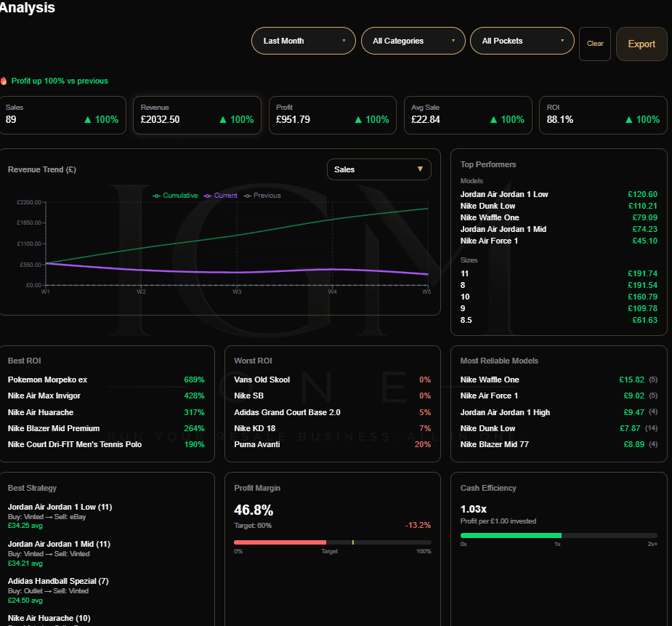The height and width of the screenshot is (626, 672).
Task: Select Pokemon Morpeko ex in Best ROI
Action: tap(106, 380)
